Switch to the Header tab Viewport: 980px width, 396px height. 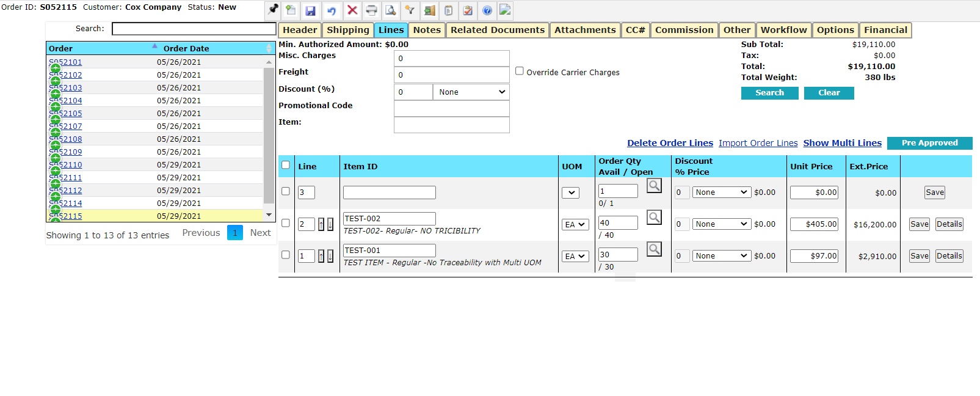pyautogui.click(x=300, y=30)
